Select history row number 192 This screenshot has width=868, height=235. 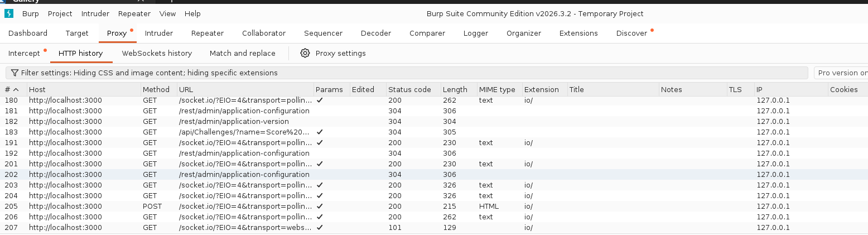click(434, 154)
